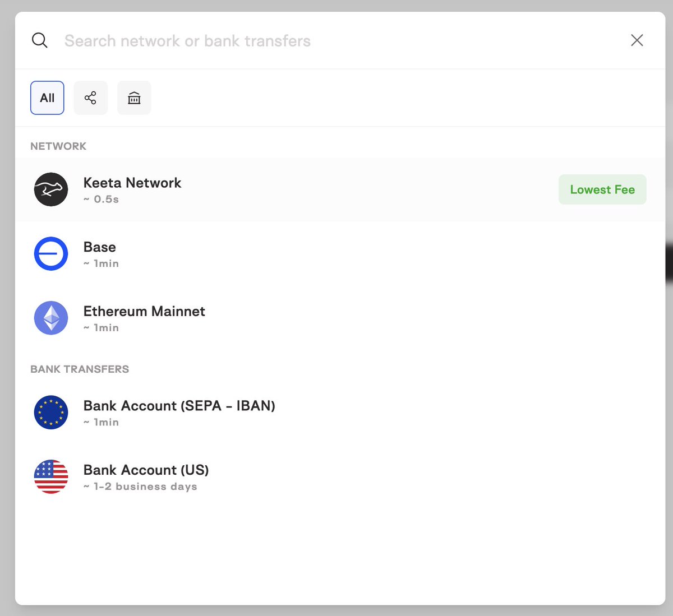Viewport: 673px width, 616px height.
Task: Click the NETWORK section header
Action: 58,146
